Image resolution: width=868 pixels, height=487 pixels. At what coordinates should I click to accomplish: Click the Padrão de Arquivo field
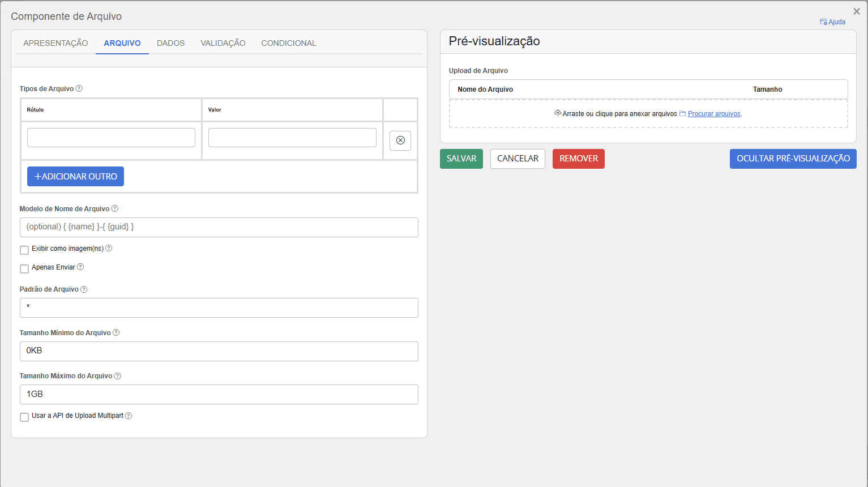tap(219, 307)
